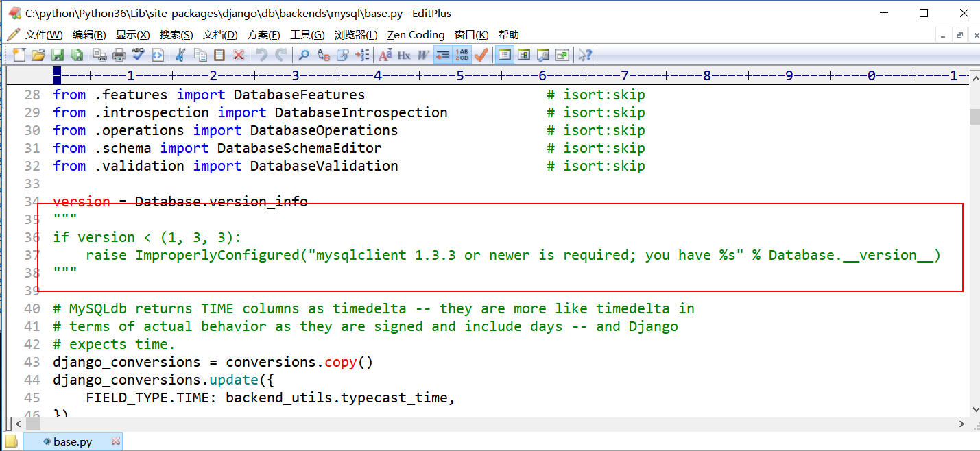This screenshot has height=451, width=980.
Task: Toggle the Hex viewer Hx button
Action: (404, 55)
